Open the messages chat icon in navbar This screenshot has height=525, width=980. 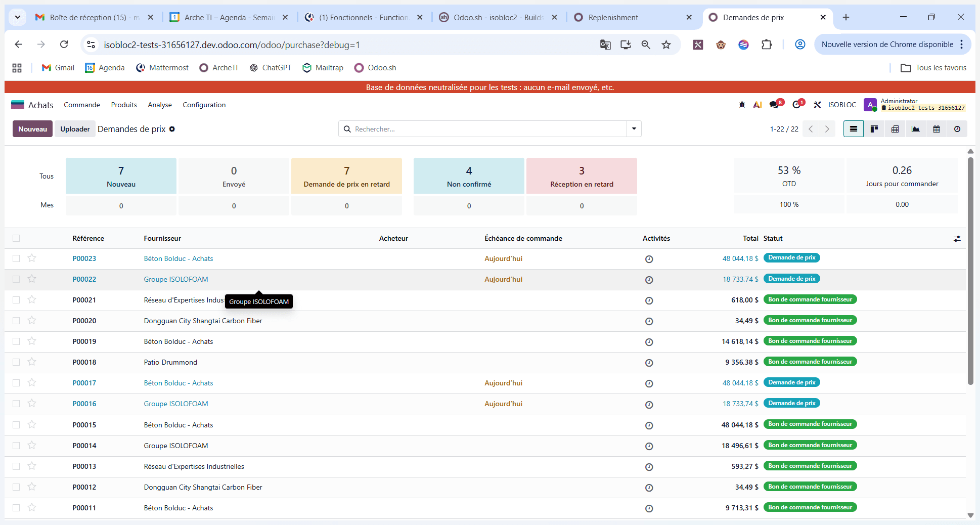pyautogui.click(x=774, y=105)
